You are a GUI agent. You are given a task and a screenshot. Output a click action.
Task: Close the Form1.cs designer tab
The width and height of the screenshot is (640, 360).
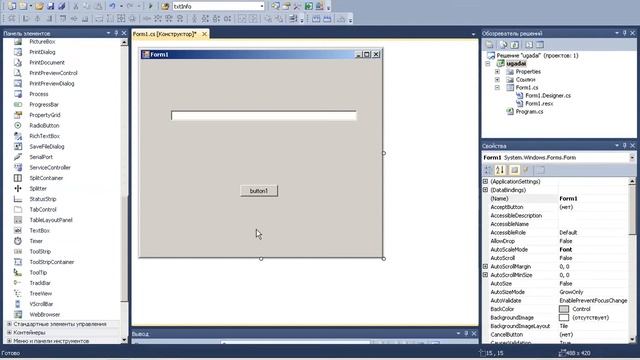204,34
